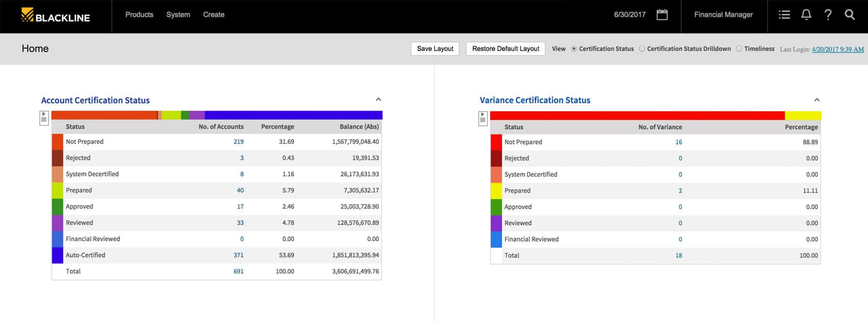The width and height of the screenshot is (868, 322).
Task: Click yellow segment of variance status bar
Action: click(803, 116)
